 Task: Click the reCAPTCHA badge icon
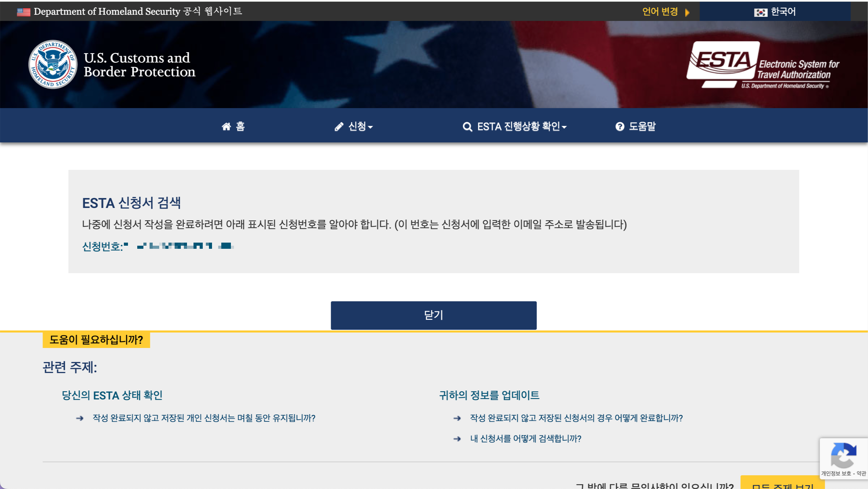(x=843, y=455)
